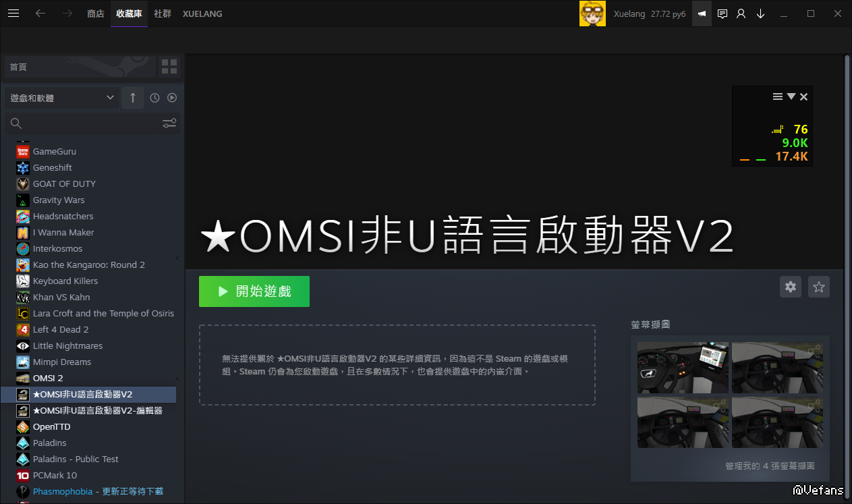Toggle the ready-to-play filter
Viewport: 852px width, 504px height.
click(x=172, y=98)
